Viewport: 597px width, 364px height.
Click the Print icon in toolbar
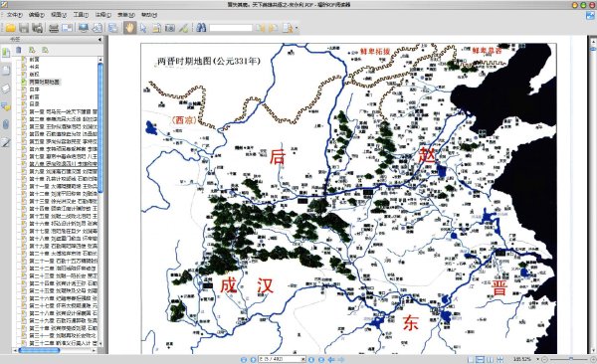click(x=54, y=28)
